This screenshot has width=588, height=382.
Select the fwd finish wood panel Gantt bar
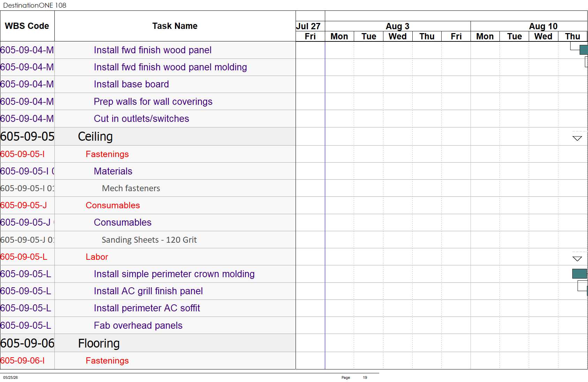point(584,50)
